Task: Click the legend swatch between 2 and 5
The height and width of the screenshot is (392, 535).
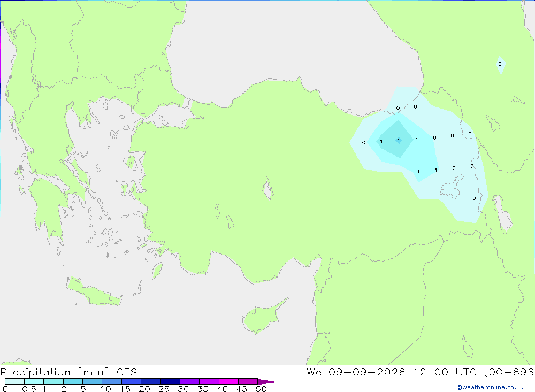Action: tap(73, 381)
